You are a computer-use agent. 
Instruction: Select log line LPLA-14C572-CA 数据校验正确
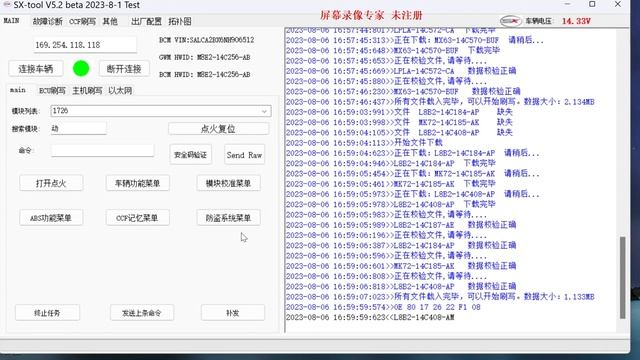point(401,71)
